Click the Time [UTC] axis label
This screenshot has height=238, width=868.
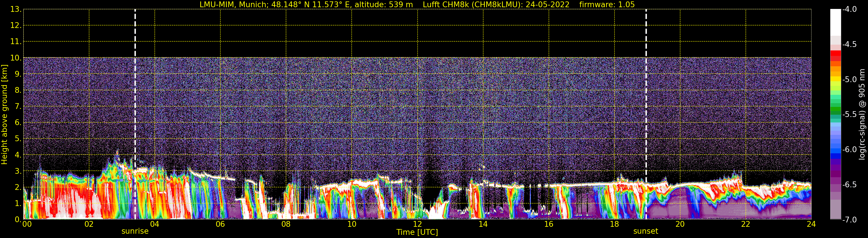pyautogui.click(x=417, y=232)
